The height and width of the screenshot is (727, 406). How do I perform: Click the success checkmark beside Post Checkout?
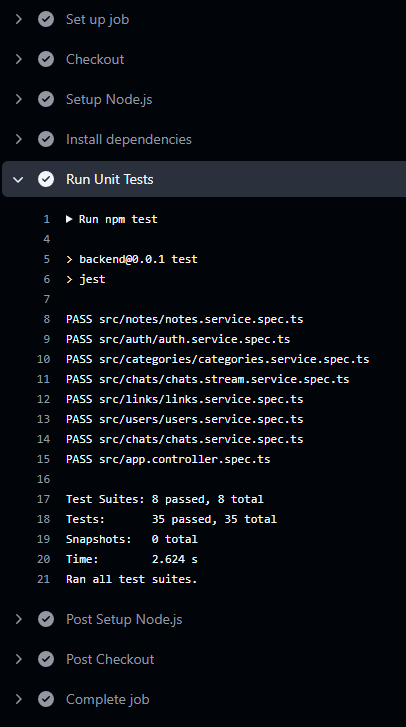pyautogui.click(x=46, y=659)
